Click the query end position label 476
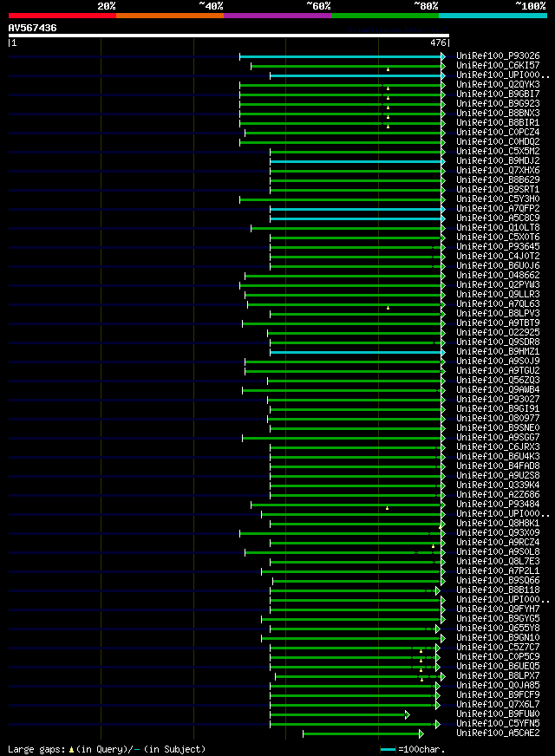 click(438, 42)
